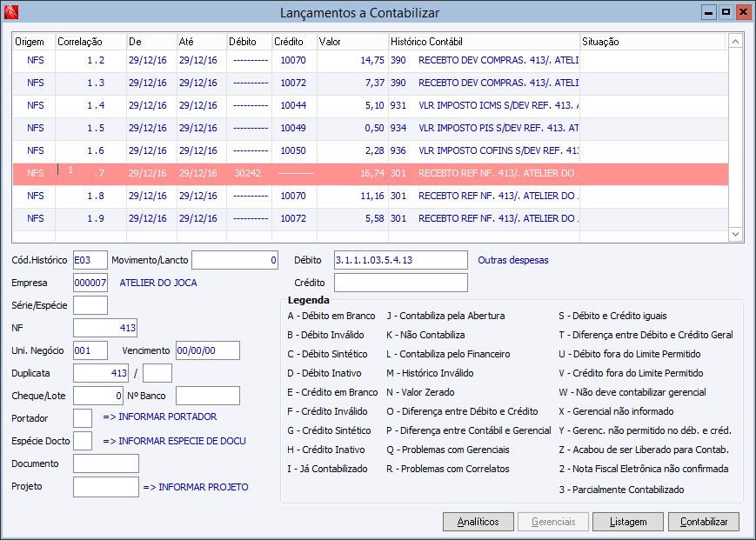Image resolution: width=756 pixels, height=540 pixels.
Task: Click the Portador input box
Action: (83, 418)
